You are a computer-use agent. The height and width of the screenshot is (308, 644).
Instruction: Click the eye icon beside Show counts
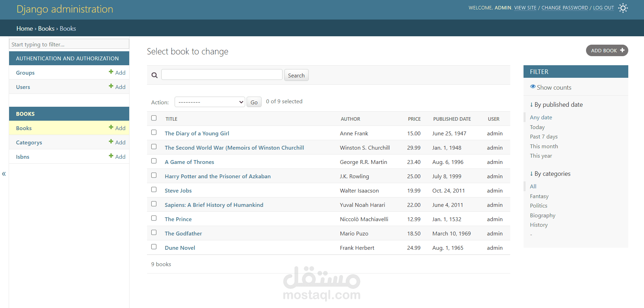[533, 87]
